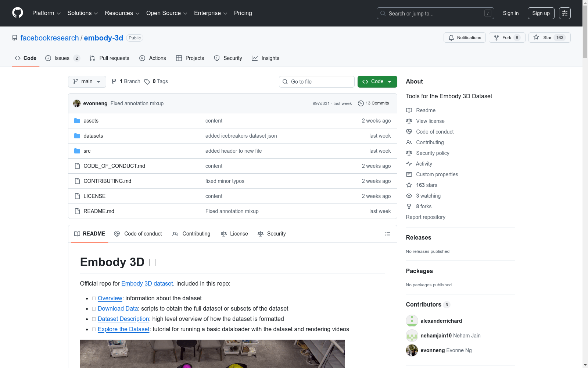The width and height of the screenshot is (588, 368).
Task: Switch to the Pull requests tab
Action: (110, 58)
